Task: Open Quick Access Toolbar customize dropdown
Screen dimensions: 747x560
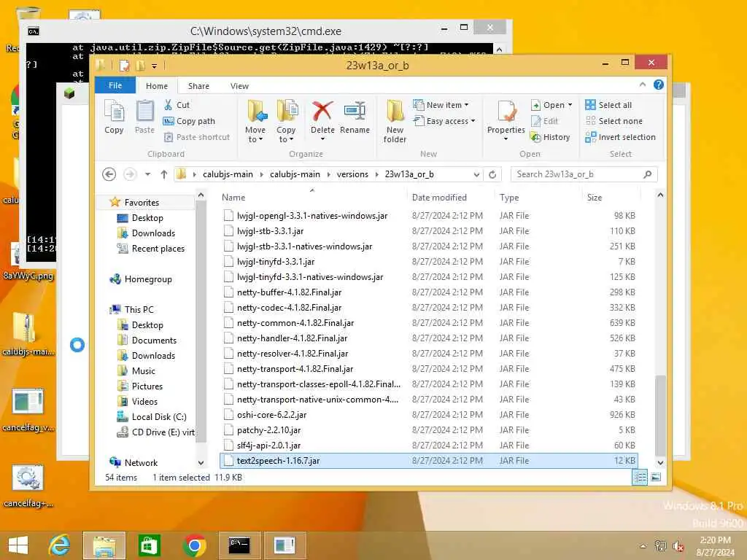Action: [155, 66]
